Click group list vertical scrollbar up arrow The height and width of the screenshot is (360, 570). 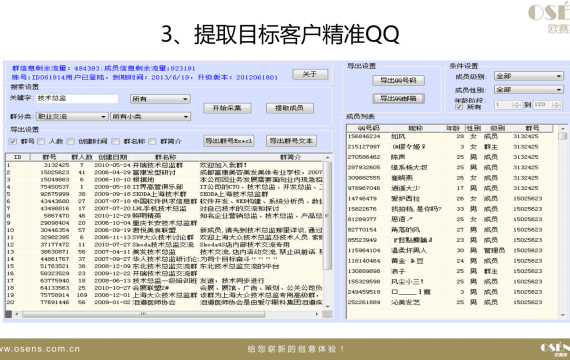tap(328, 157)
